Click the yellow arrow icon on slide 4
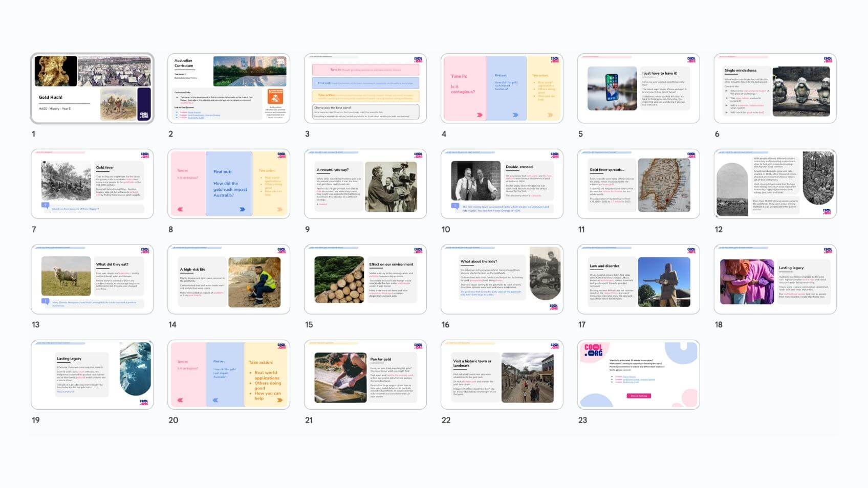Screen dimensions: 868x488 click(x=550, y=115)
